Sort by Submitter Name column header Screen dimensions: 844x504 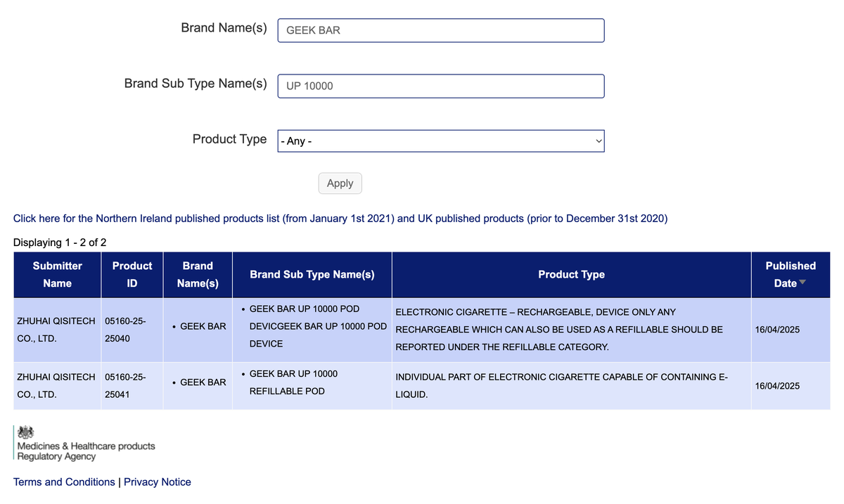57,274
